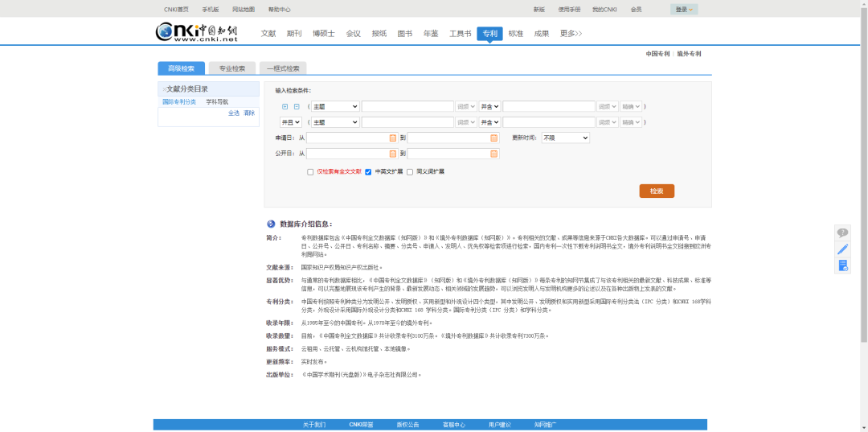Click the document checklist icon on right edge
Viewport: 868px width, 432px height.
coord(842,265)
